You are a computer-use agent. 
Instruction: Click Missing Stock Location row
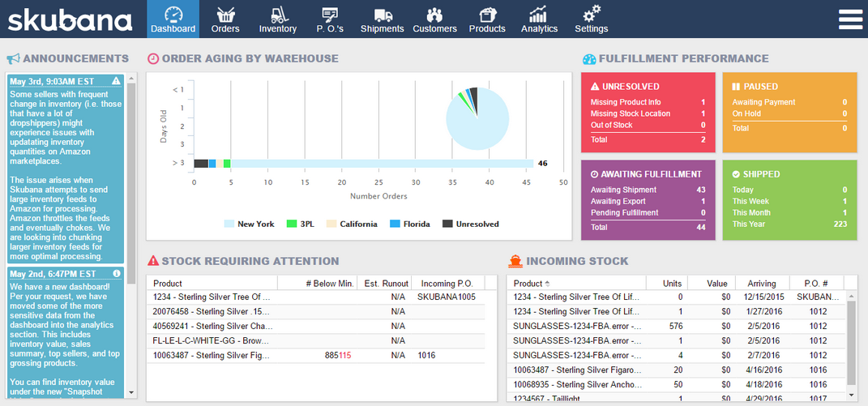coord(648,113)
